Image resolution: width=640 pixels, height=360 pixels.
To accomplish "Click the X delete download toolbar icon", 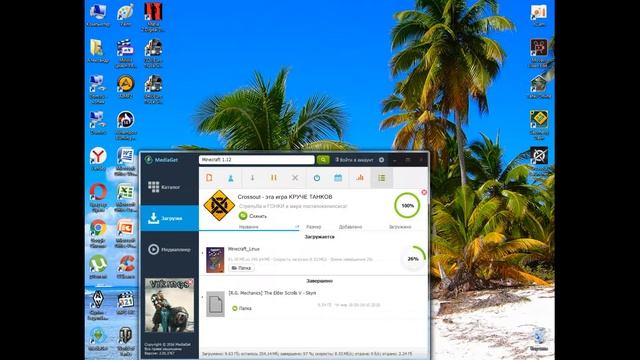I will pos(295,178).
